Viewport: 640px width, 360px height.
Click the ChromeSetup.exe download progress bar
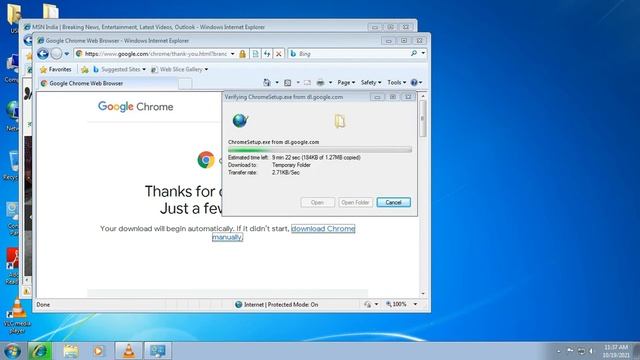coord(320,150)
